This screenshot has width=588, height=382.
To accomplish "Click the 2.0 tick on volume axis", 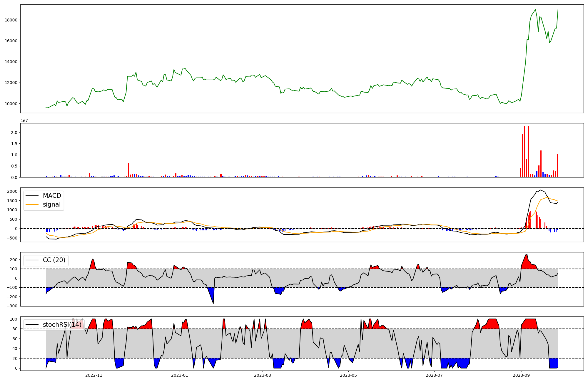I will 15,133.
